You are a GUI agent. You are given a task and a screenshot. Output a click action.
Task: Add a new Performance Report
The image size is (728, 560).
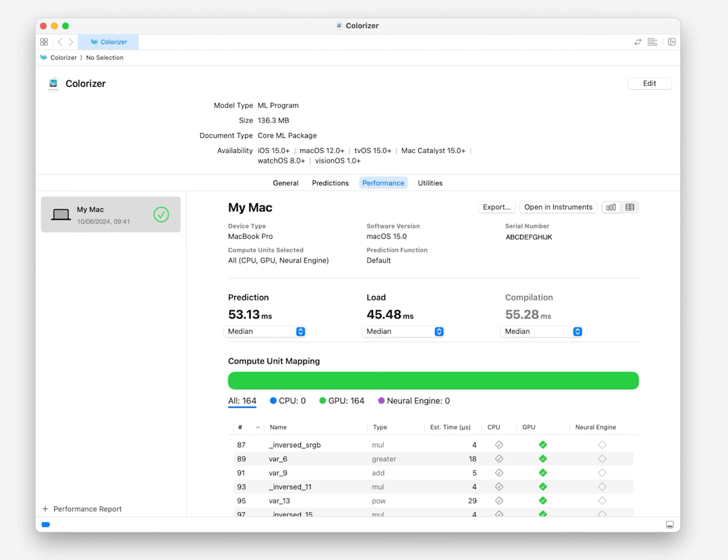click(82, 509)
